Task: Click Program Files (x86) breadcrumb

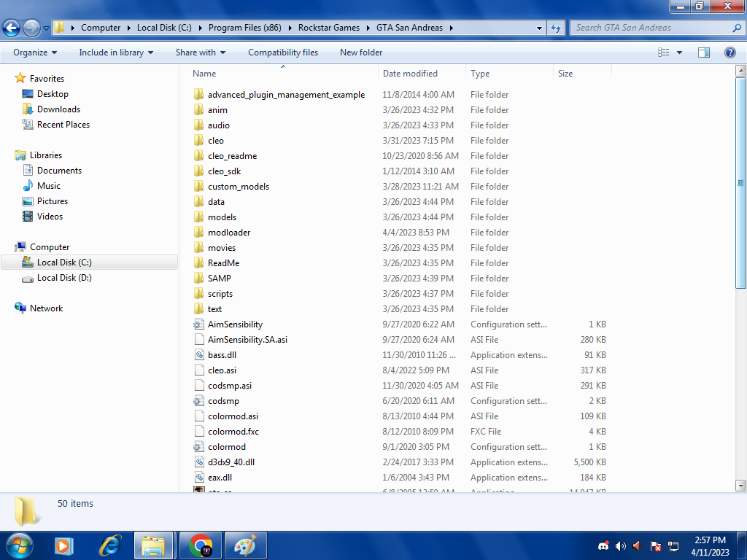Action: tap(245, 28)
